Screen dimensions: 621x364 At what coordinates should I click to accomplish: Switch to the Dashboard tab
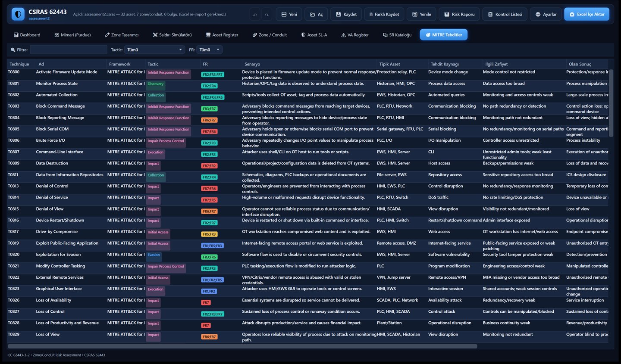(x=27, y=35)
